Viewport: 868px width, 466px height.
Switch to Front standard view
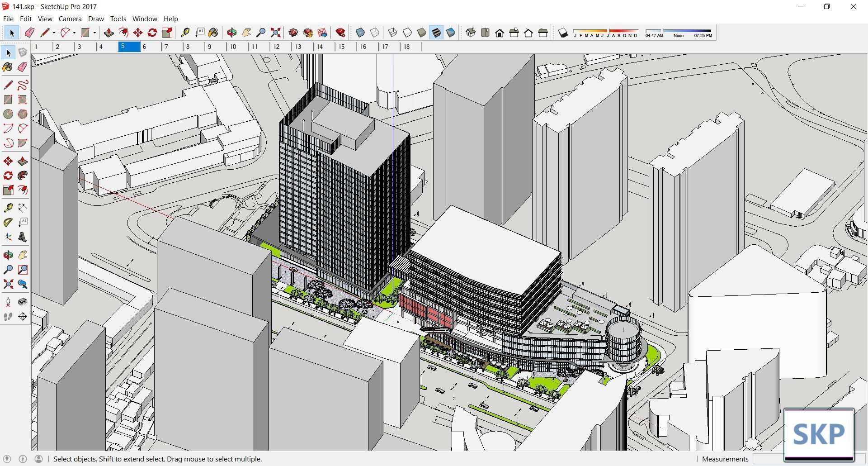click(x=500, y=33)
